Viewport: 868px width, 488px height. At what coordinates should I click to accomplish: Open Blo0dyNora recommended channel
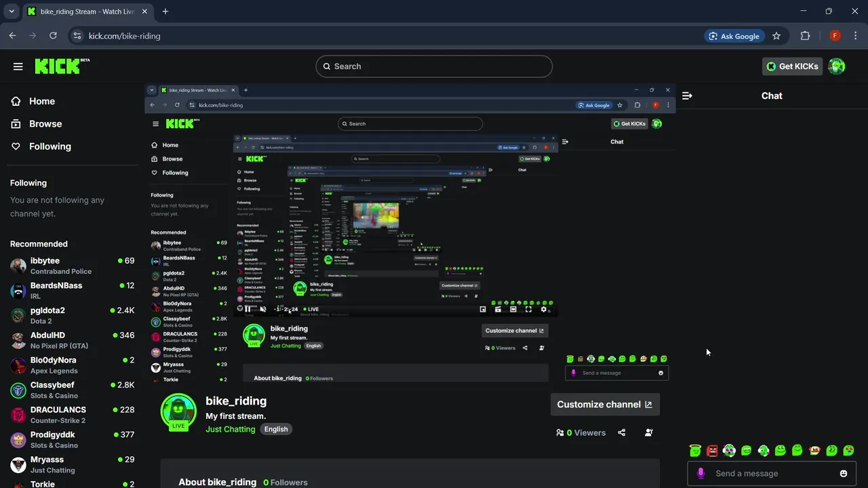tap(72, 365)
